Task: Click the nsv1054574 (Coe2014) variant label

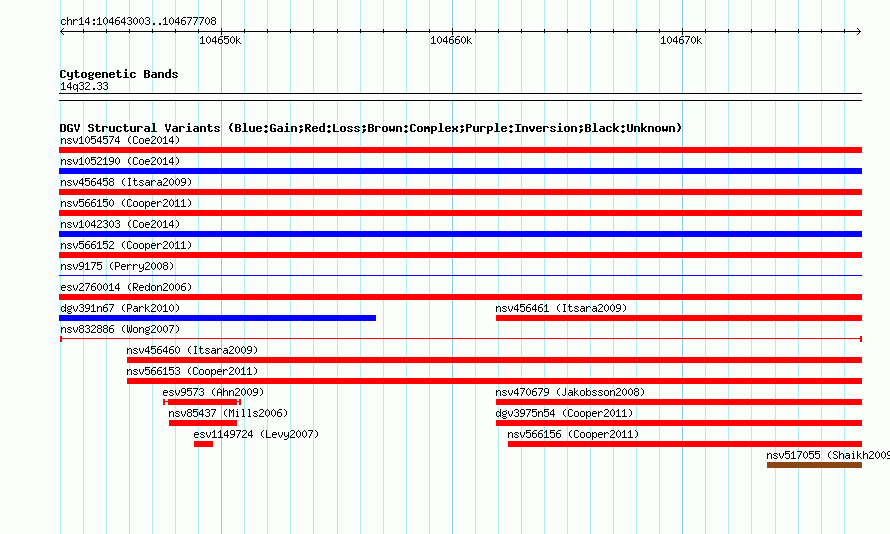Action: (x=120, y=140)
